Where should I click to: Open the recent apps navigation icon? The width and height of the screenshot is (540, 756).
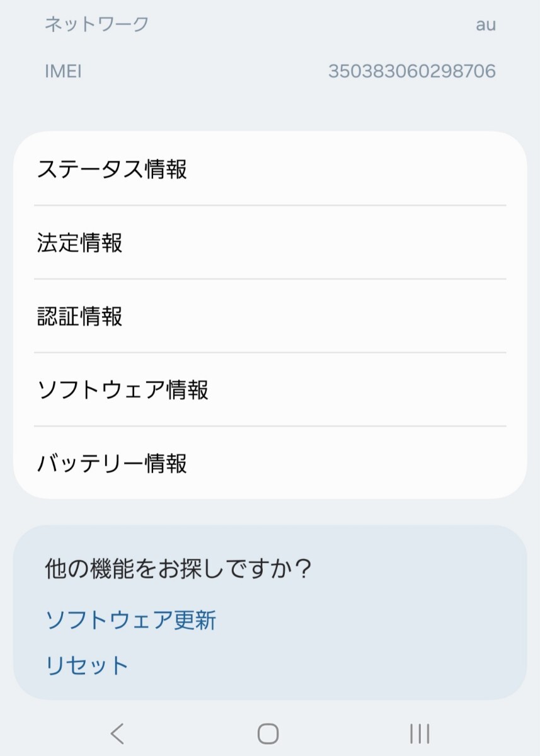[x=420, y=733]
